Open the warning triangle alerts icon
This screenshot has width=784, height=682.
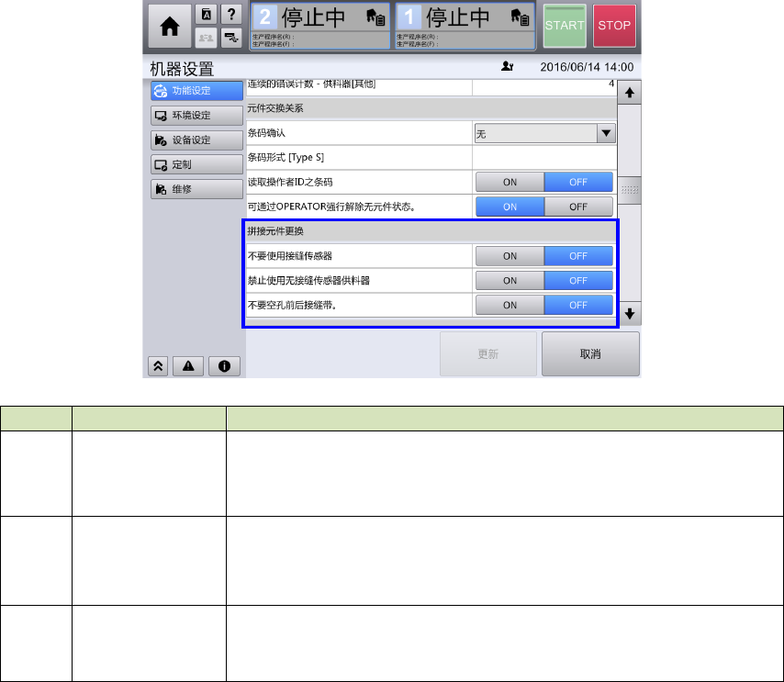click(x=188, y=366)
